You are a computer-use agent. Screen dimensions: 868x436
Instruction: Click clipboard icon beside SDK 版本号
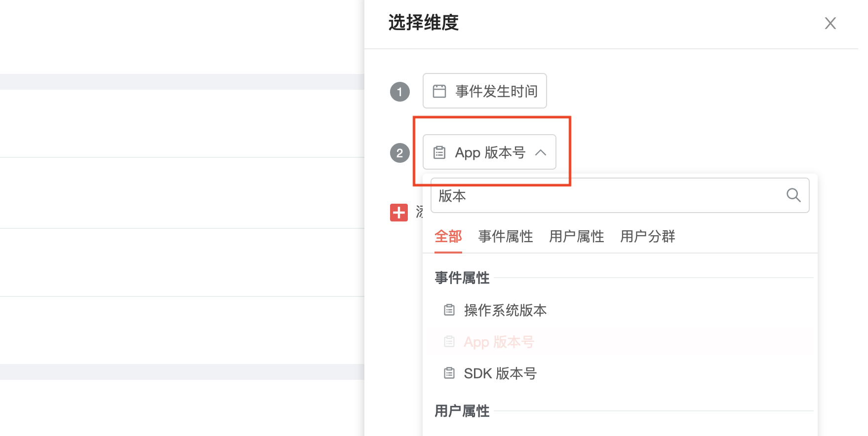click(449, 373)
